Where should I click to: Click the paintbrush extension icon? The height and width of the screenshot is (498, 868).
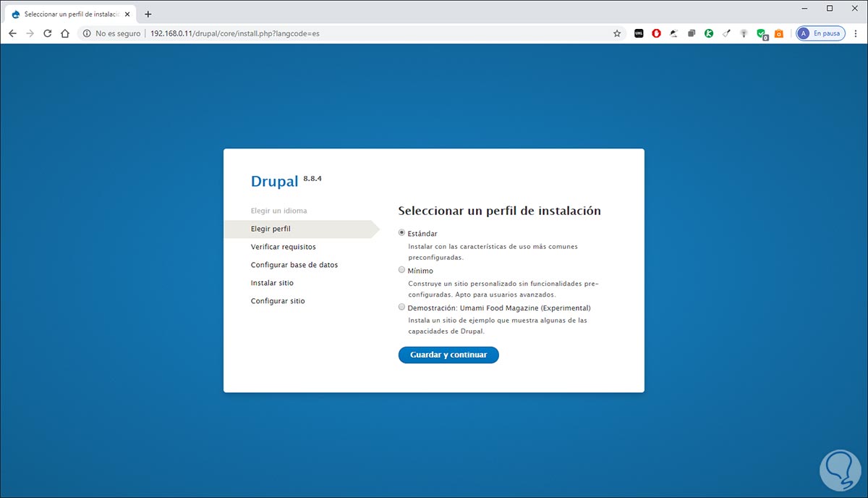tap(726, 33)
